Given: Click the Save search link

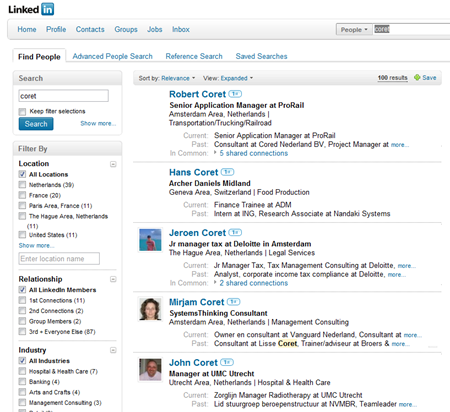Looking at the screenshot, I should [x=429, y=78].
